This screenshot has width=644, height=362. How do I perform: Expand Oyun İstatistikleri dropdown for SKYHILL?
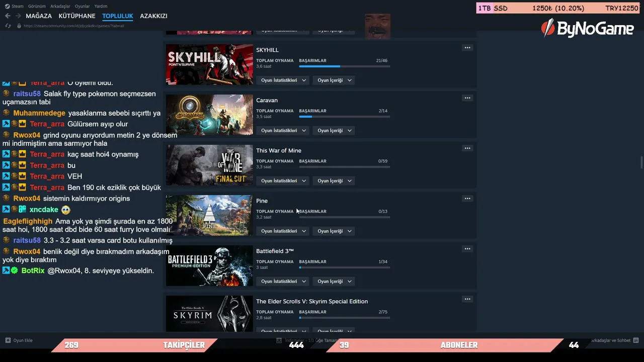pyautogui.click(x=283, y=80)
